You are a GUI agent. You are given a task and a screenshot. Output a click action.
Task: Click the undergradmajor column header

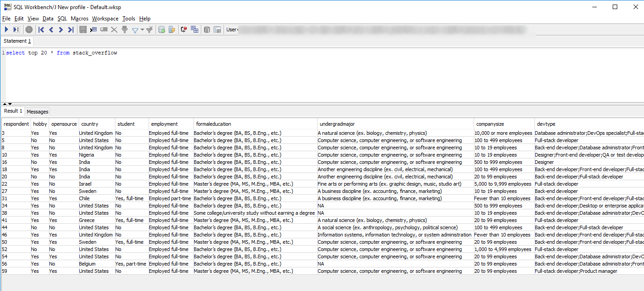(395, 124)
